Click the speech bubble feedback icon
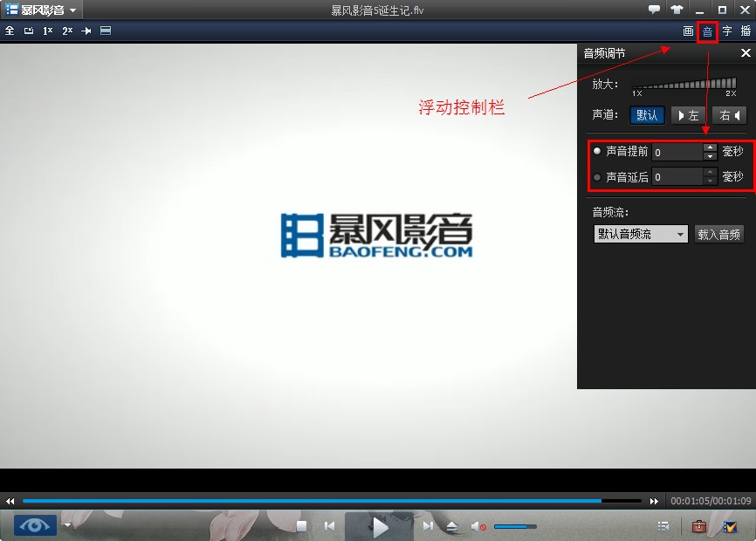Screen dimensions: 756x541 (x=654, y=9)
